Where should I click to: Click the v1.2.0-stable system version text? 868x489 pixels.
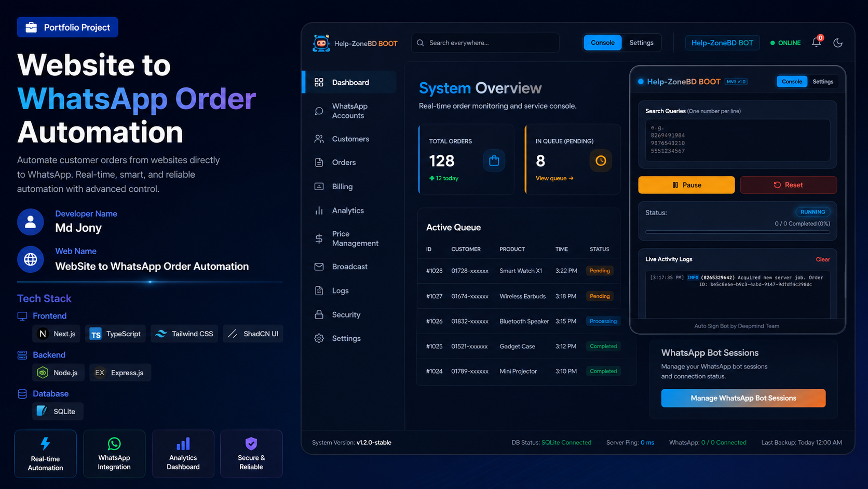[x=374, y=443]
